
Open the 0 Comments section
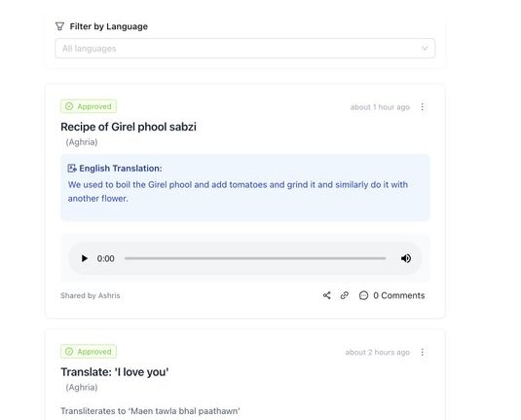tap(398, 295)
